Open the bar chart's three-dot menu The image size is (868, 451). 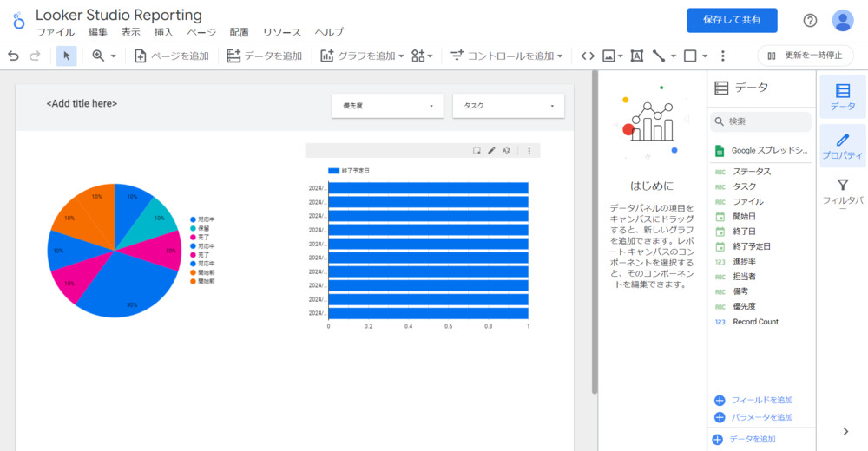pos(529,150)
